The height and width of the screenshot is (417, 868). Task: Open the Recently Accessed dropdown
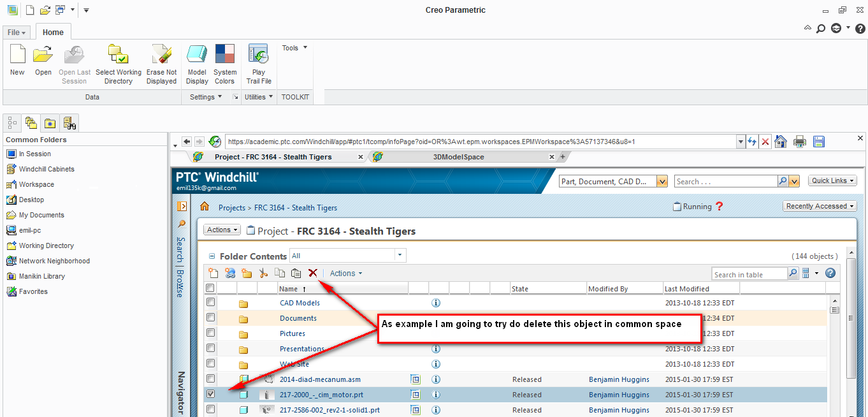click(820, 207)
